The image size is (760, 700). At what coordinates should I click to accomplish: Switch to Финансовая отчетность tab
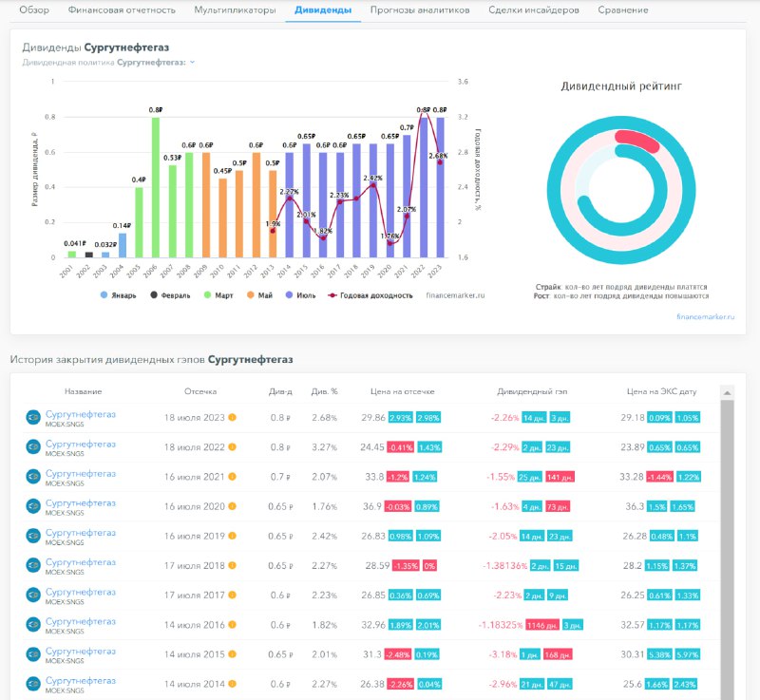122,9
